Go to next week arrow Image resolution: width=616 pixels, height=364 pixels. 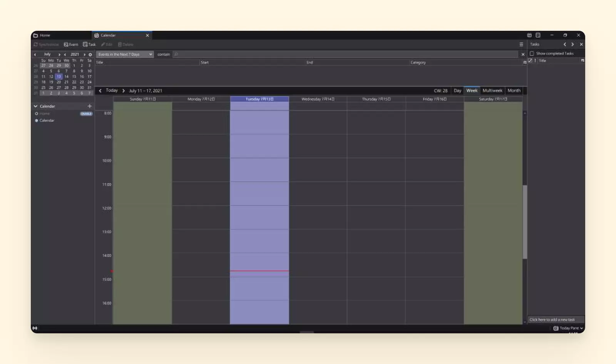coord(124,91)
